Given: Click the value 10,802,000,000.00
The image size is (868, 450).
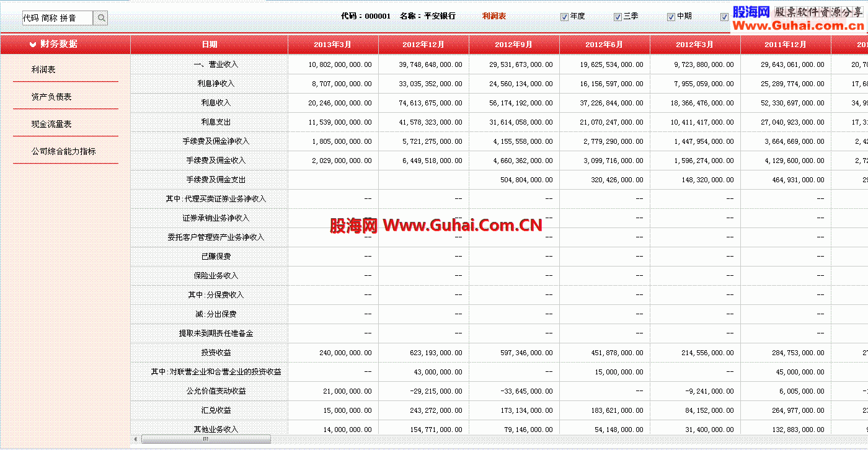Looking at the screenshot, I should (340, 64).
